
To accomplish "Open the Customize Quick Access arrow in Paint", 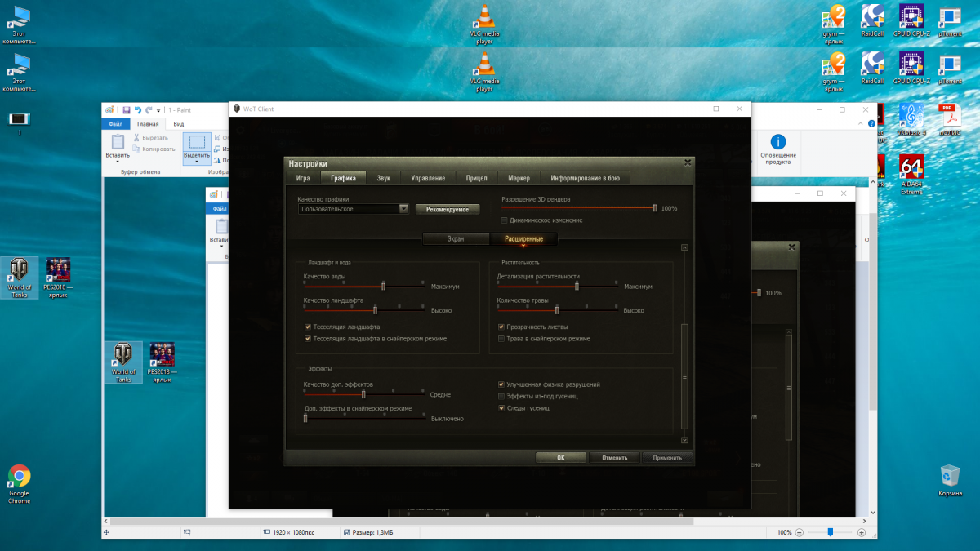I will [x=159, y=109].
